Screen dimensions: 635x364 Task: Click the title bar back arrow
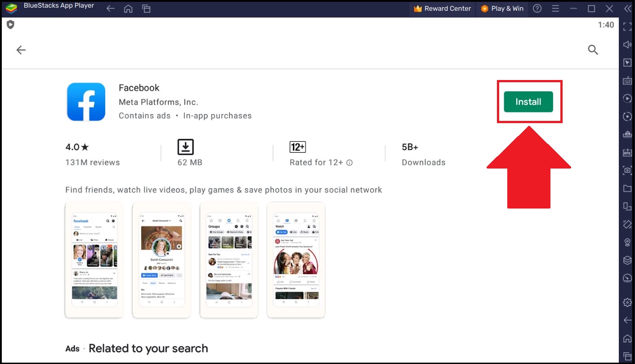(111, 9)
